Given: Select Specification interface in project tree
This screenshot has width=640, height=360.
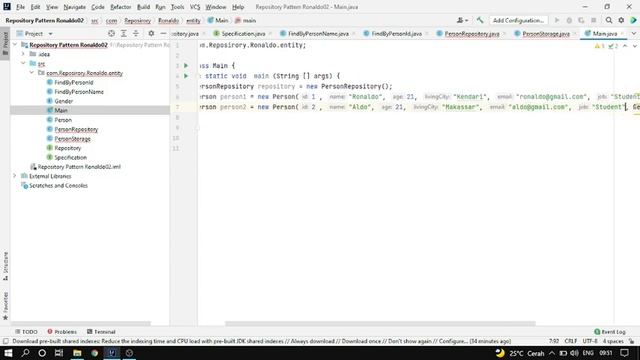Looking at the screenshot, I should pyautogui.click(x=67, y=157).
